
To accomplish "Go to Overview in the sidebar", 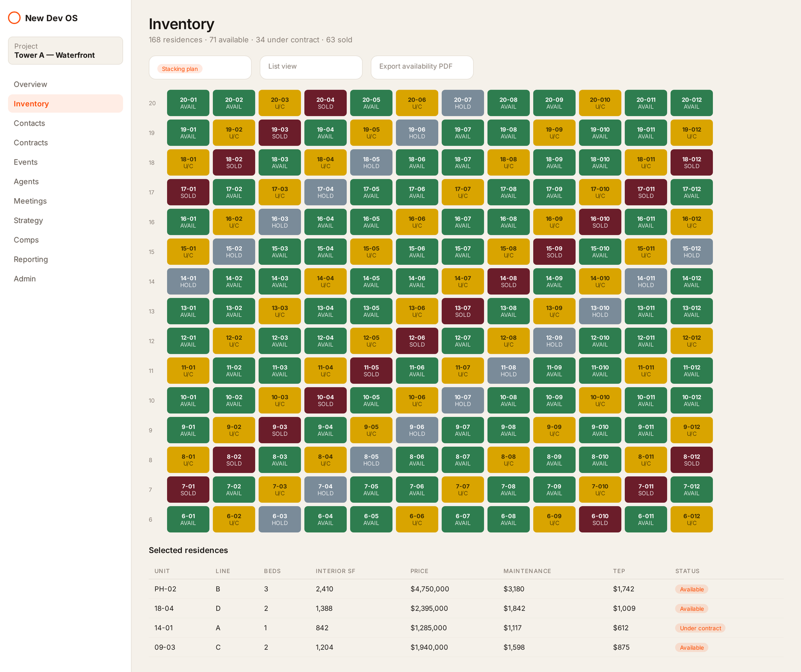I will coord(66,85).
